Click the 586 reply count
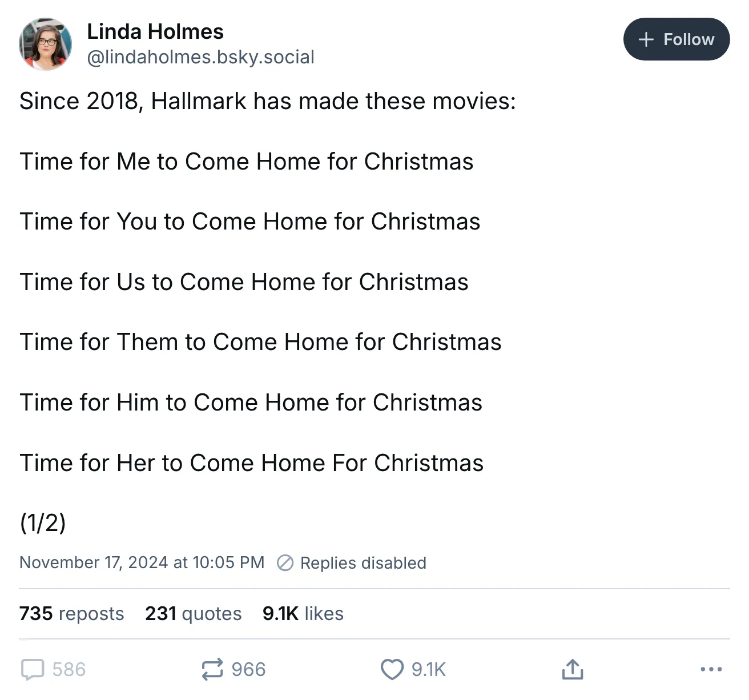 pyautogui.click(x=69, y=669)
